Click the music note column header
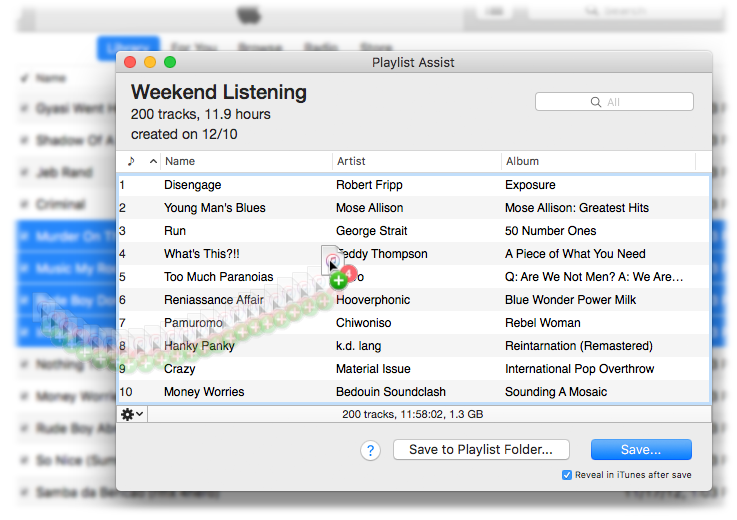Screen dimensions: 737x520 pyautogui.click(x=131, y=161)
